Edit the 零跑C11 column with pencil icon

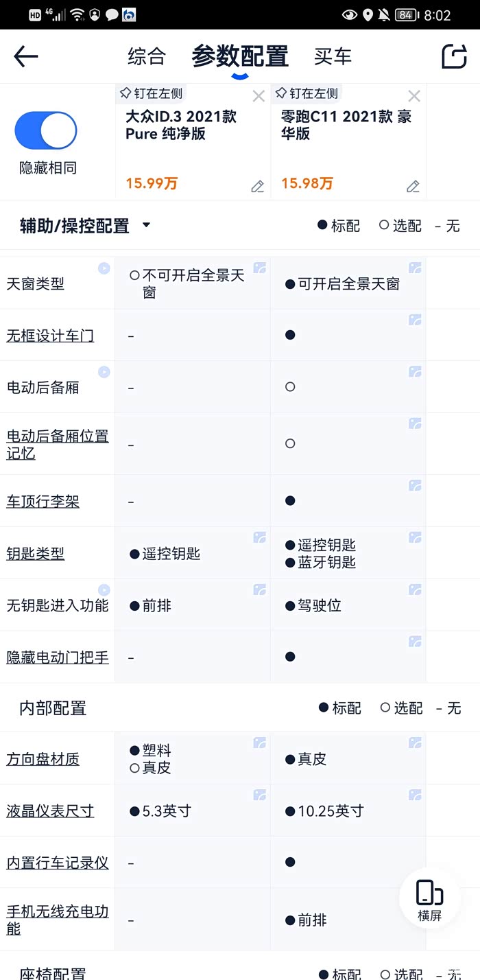pyautogui.click(x=413, y=186)
